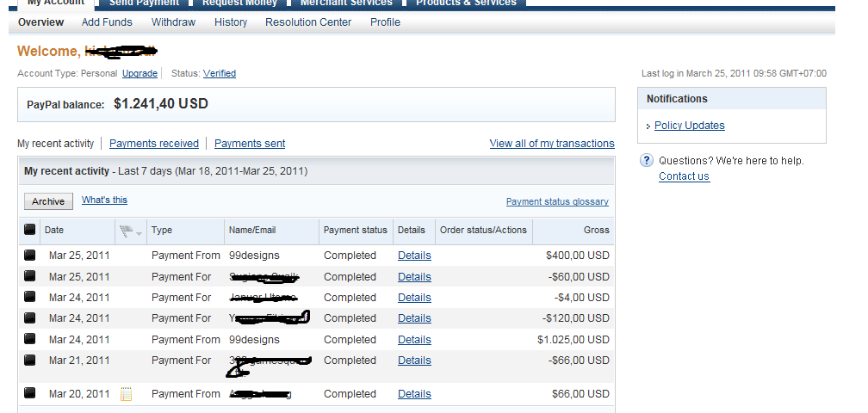Click View all of my transactions link
The width and height of the screenshot is (868, 413).
[x=552, y=144]
